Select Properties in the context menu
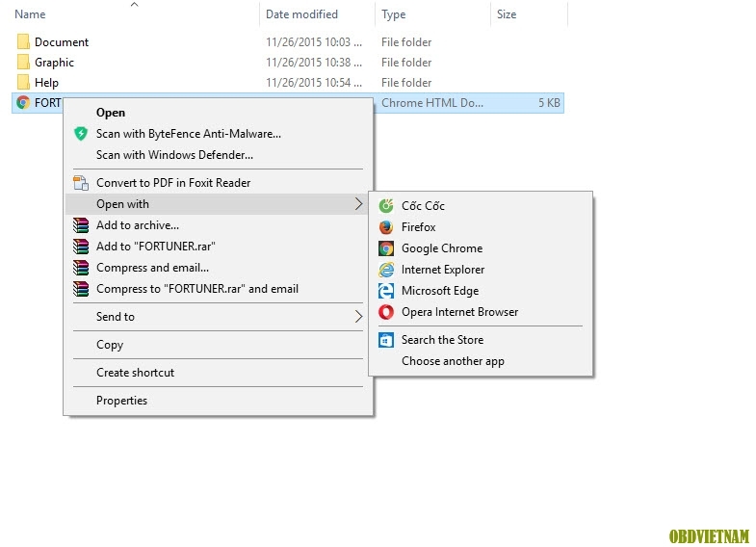 pyautogui.click(x=122, y=401)
